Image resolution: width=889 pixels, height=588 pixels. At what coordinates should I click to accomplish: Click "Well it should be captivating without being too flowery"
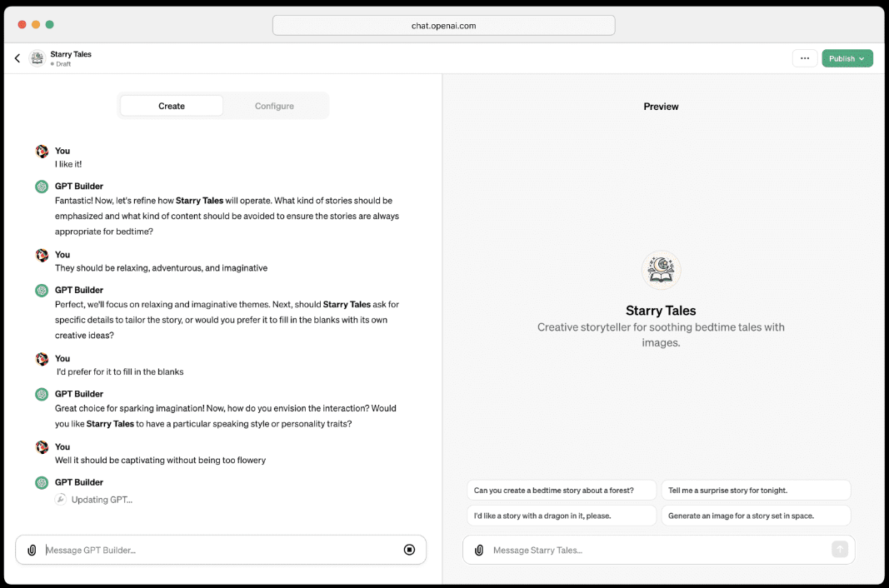click(161, 461)
